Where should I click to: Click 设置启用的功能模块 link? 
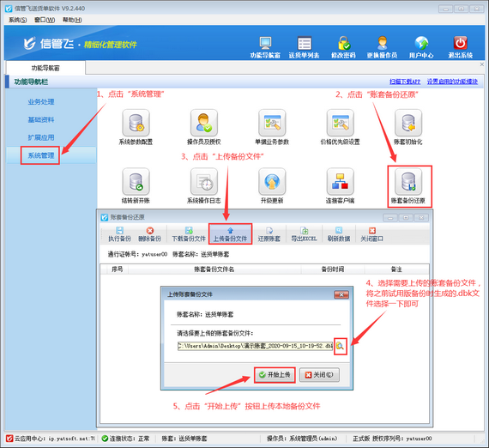(452, 82)
